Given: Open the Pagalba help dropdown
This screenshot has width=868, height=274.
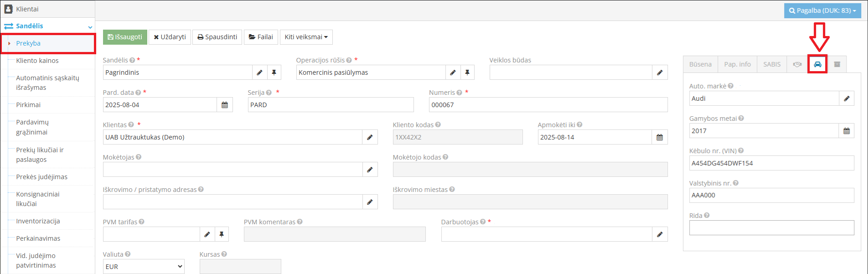Looking at the screenshot, I should [822, 10].
